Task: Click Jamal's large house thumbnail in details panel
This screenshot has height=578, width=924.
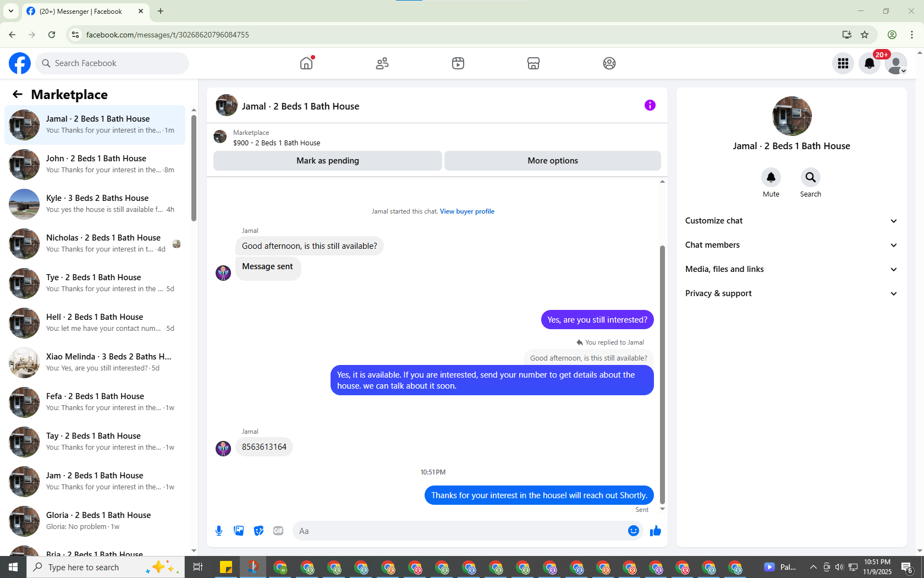Action: coord(792,116)
